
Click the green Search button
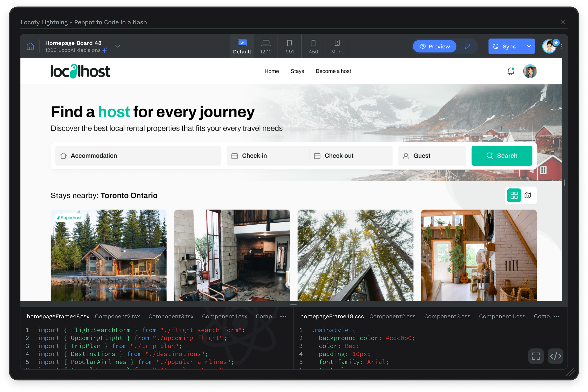coord(502,156)
